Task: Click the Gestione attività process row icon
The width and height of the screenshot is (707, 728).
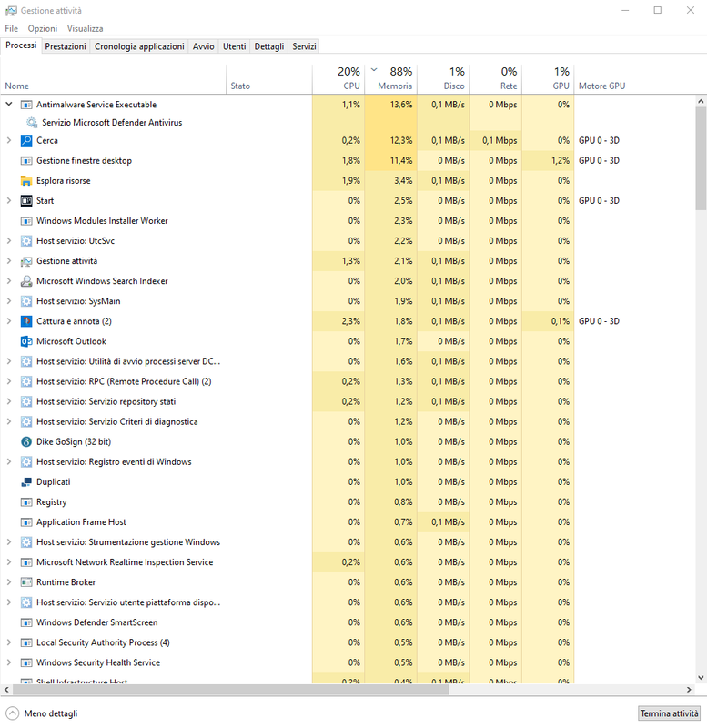Action: tap(26, 261)
